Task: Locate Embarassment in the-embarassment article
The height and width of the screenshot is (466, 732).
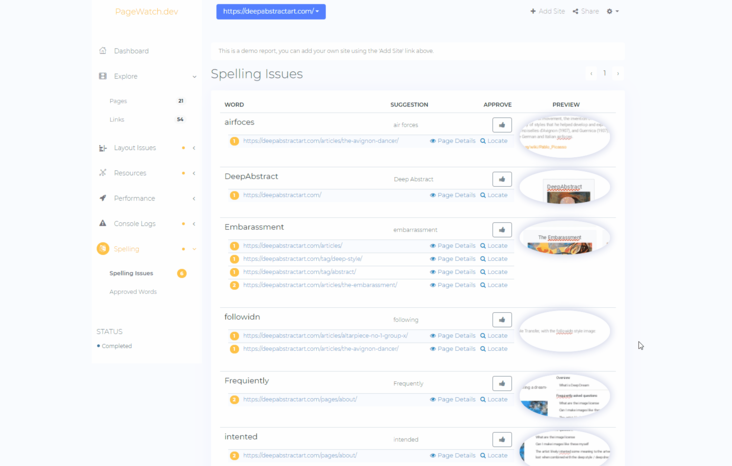Action: 493,285
